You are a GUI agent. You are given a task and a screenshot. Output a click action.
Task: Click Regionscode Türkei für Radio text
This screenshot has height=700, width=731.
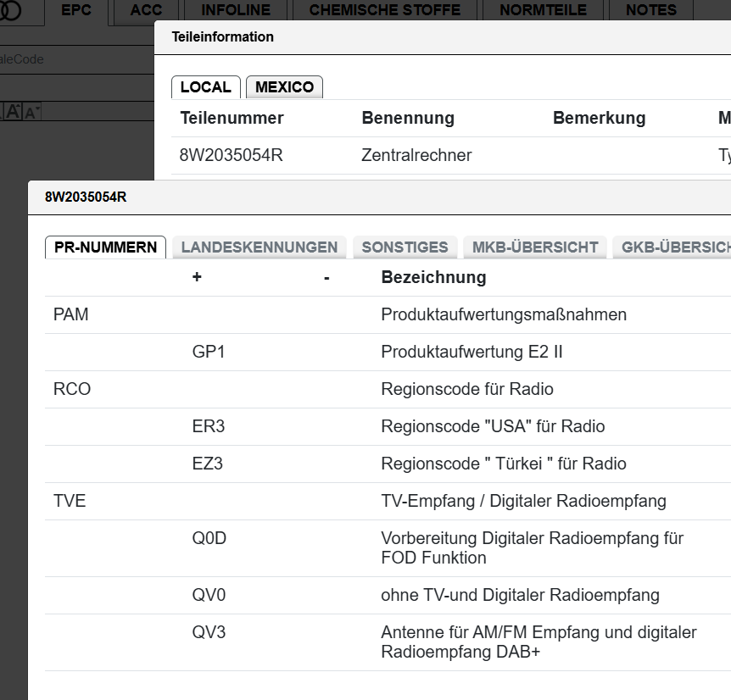pos(504,464)
